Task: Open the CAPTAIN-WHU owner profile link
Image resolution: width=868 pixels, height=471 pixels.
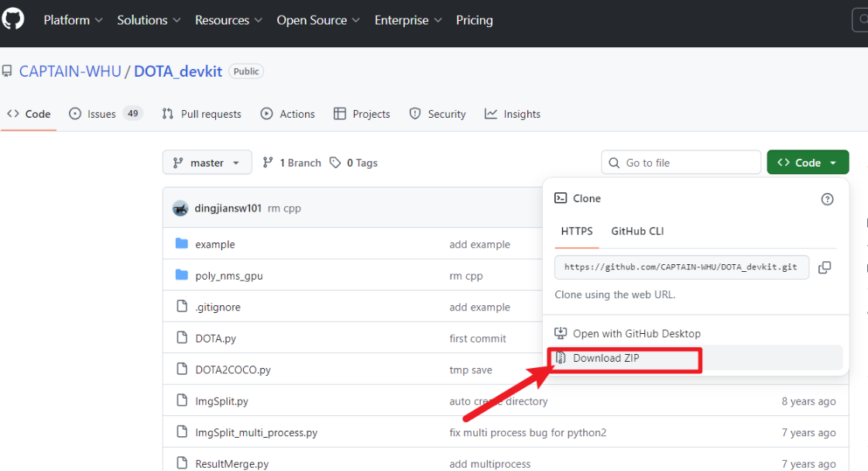Action: pos(70,71)
